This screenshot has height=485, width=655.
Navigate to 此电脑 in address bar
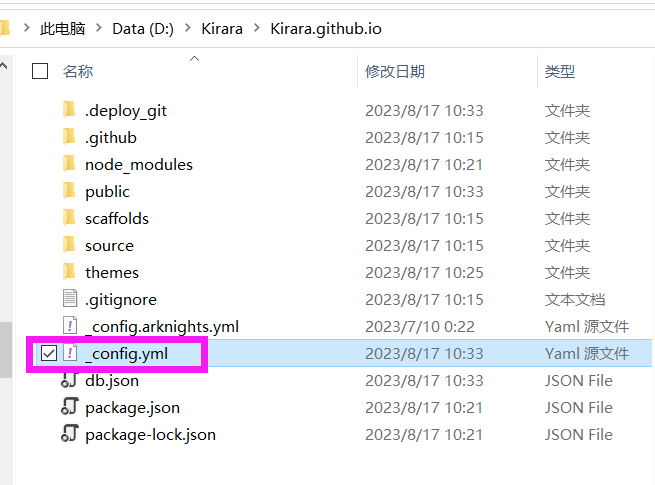(x=62, y=29)
